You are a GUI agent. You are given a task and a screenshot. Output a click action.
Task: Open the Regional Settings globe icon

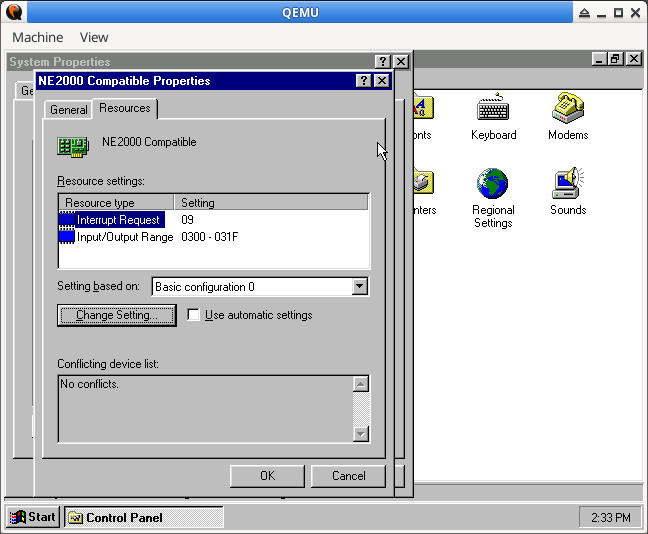coord(492,183)
